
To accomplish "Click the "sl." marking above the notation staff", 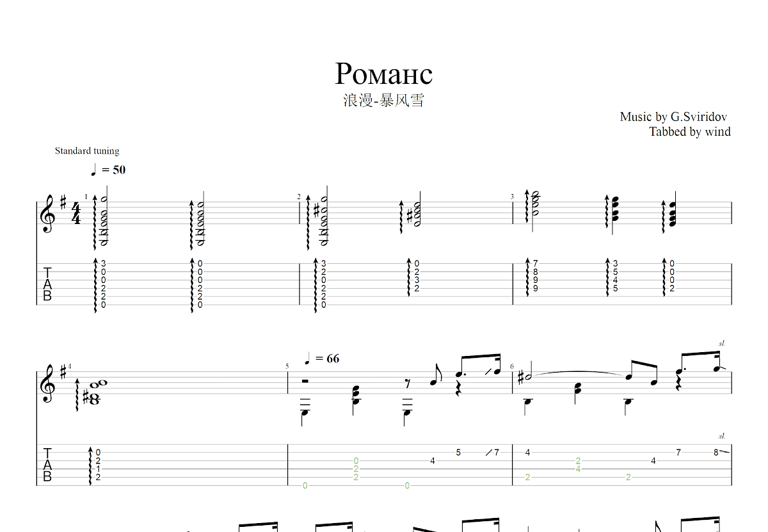I will (x=721, y=344).
